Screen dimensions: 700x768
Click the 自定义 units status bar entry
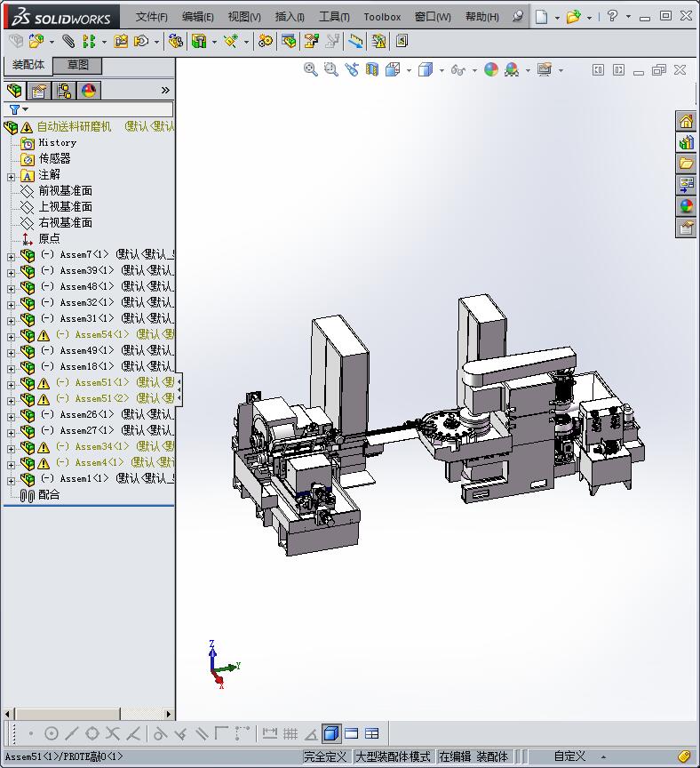point(569,756)
